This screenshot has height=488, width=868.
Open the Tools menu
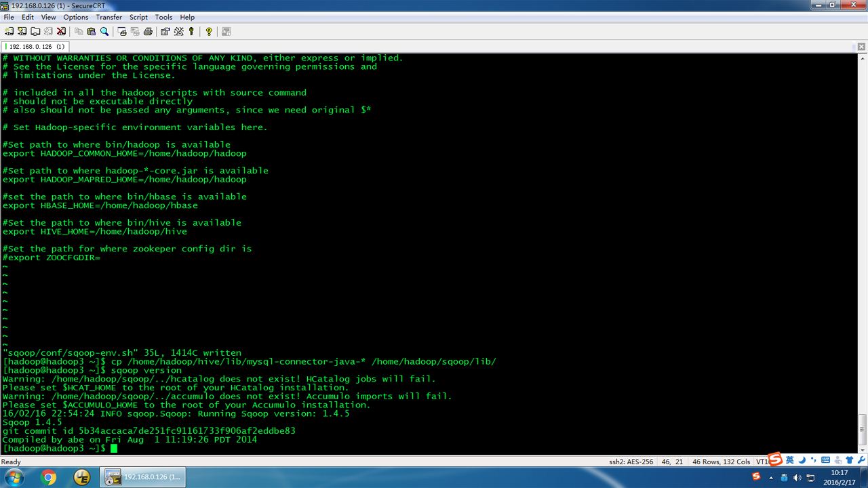point(163,17)
